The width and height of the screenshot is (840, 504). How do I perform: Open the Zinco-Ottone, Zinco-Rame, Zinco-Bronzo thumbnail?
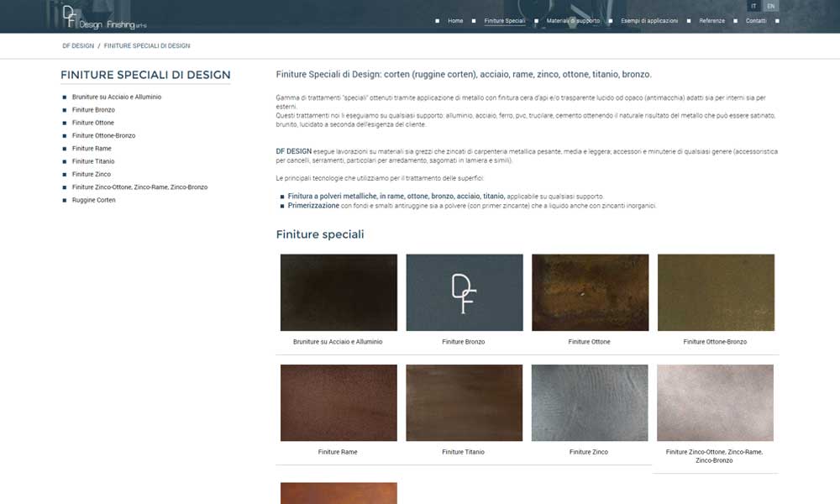pyautogui.click(x=715, y=402)
